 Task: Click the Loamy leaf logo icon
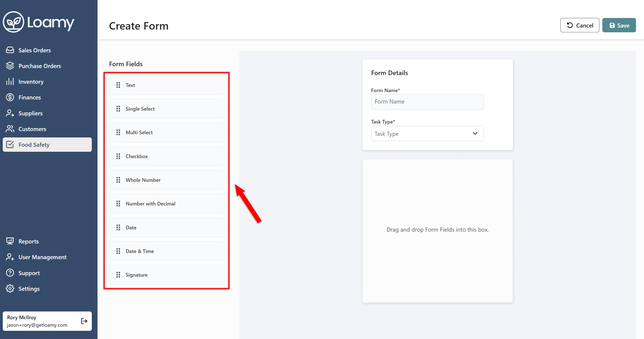(13, 22)
